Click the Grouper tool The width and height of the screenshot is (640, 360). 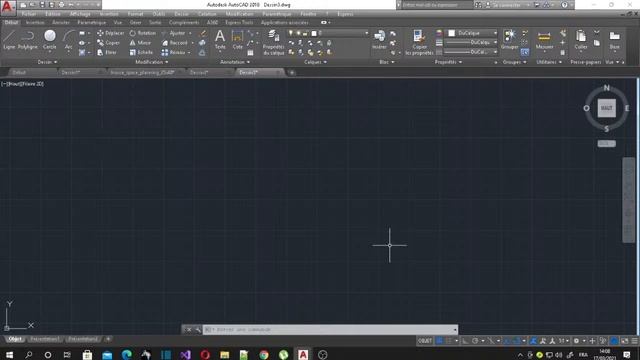click(509, 40)
